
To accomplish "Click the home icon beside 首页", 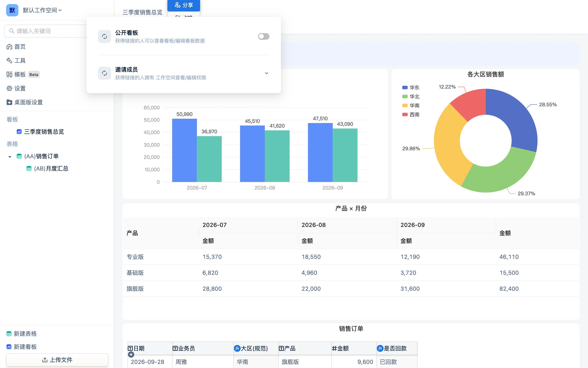I will pyautogui.click(x=9, y=46).
